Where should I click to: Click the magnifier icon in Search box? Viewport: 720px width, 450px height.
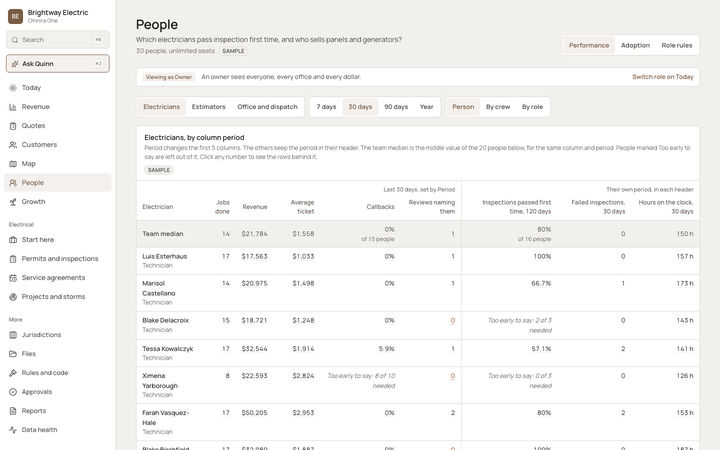point(15,40)
